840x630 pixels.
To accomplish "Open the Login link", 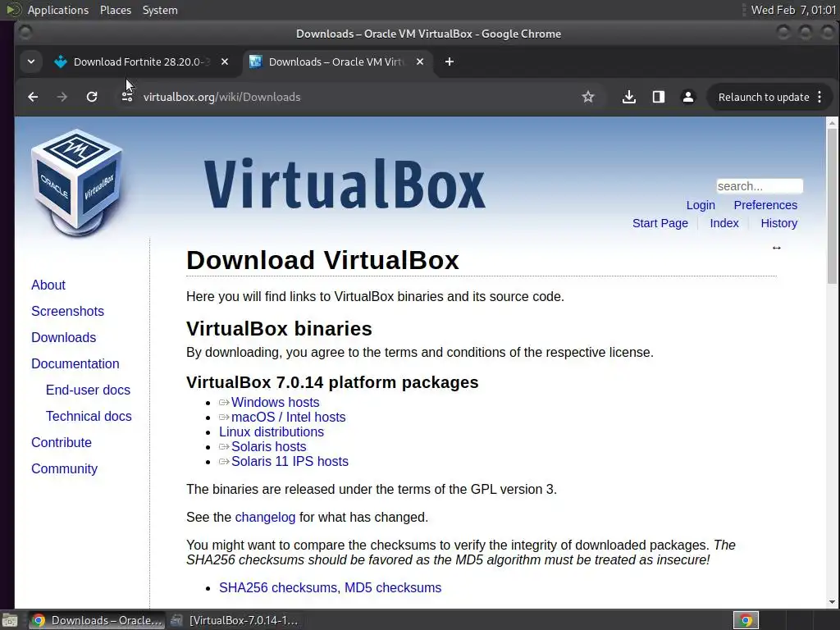I will 701,205.
